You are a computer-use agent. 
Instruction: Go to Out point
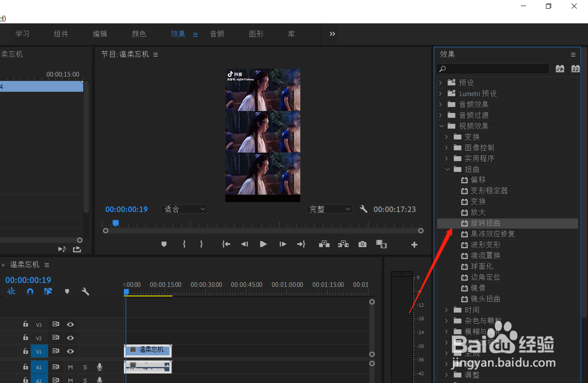[301, 244]
